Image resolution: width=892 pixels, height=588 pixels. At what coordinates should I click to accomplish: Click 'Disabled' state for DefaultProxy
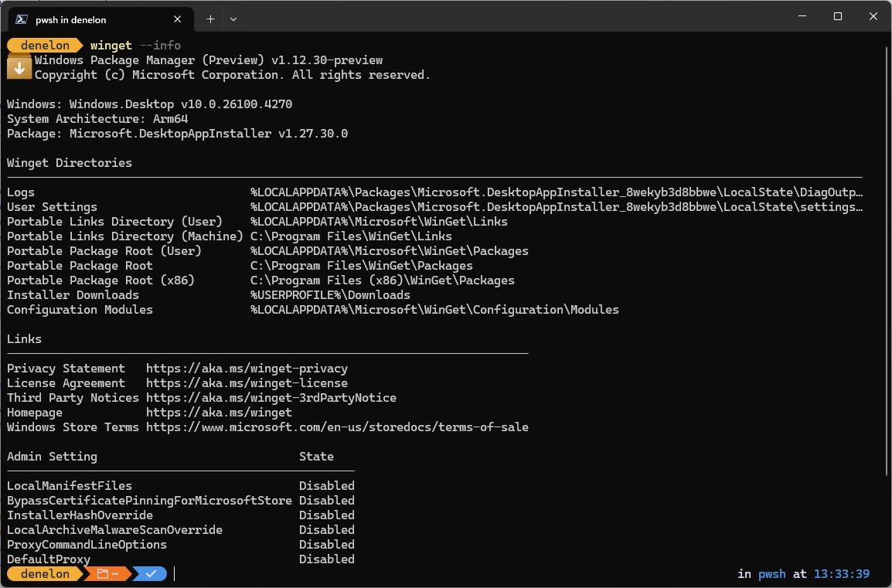[327, 559]
